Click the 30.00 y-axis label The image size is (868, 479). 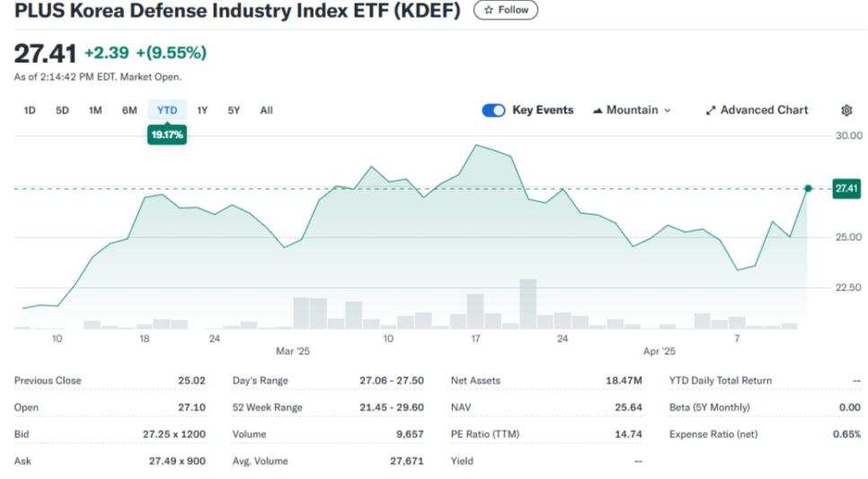(848, 135)
